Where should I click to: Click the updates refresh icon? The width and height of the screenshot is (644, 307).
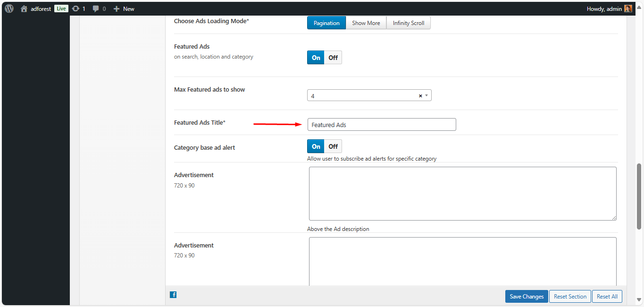pos(75,9)
